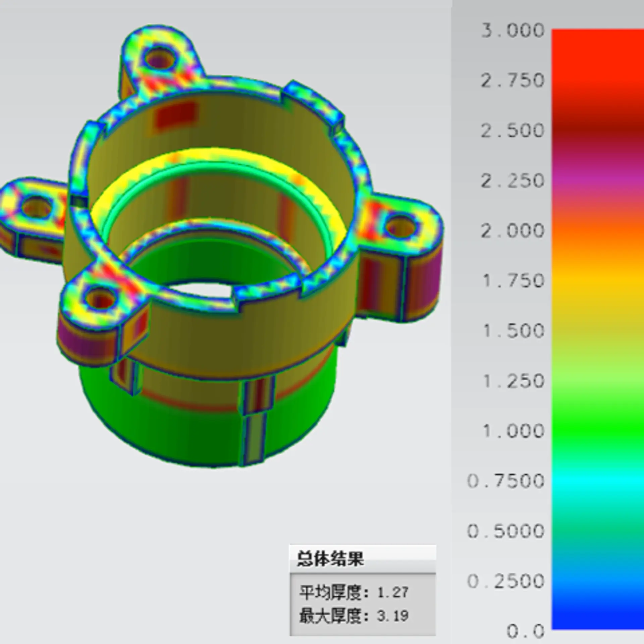Select the 平均厚度: 1.27 line
This screenshot has width=644, height=644.
pyautogui.click(x=354, y=593)
